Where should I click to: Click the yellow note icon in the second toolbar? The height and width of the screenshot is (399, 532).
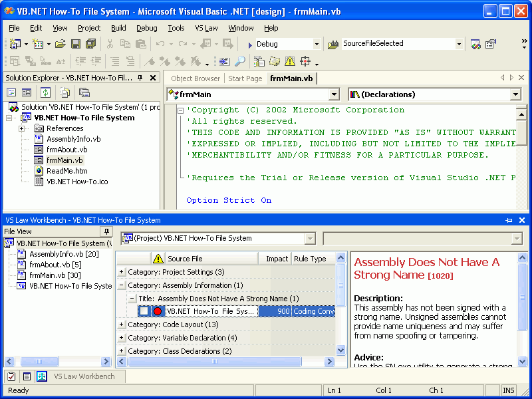point(275,61)
